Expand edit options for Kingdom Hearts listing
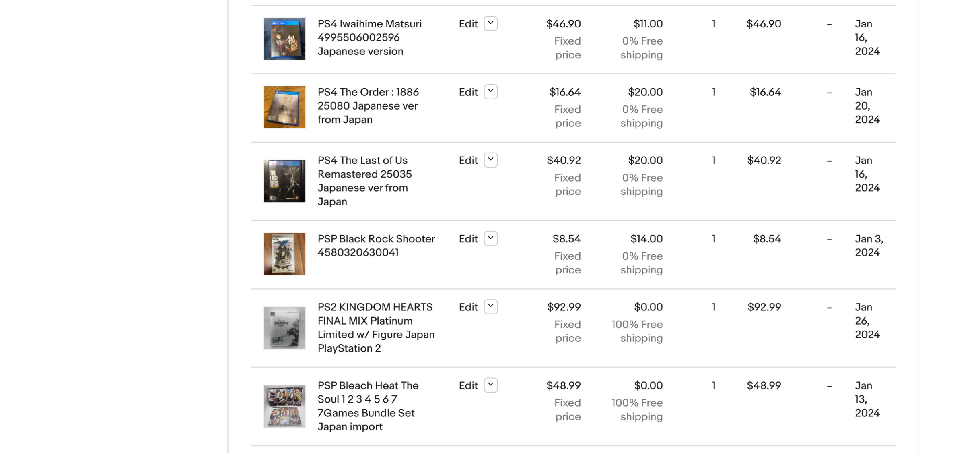980x453 pixels. [490, 307]
